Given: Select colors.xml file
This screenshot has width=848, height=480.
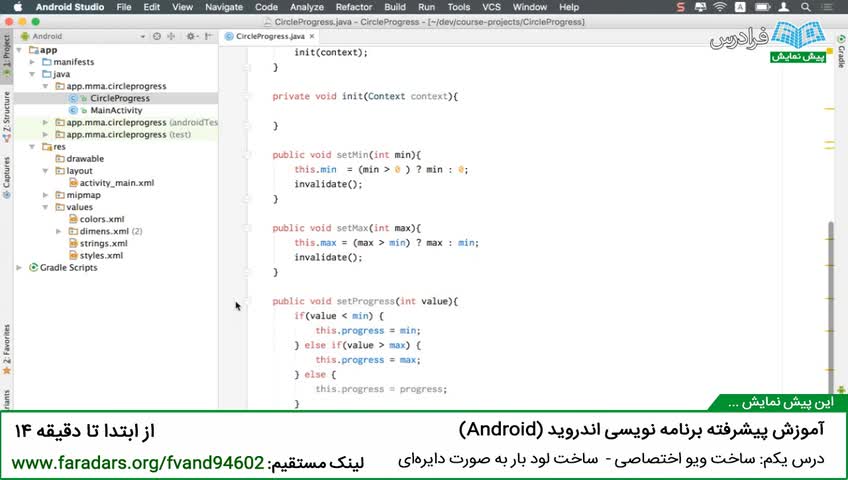Looking at the screenshot, I should tap(102, 219).
